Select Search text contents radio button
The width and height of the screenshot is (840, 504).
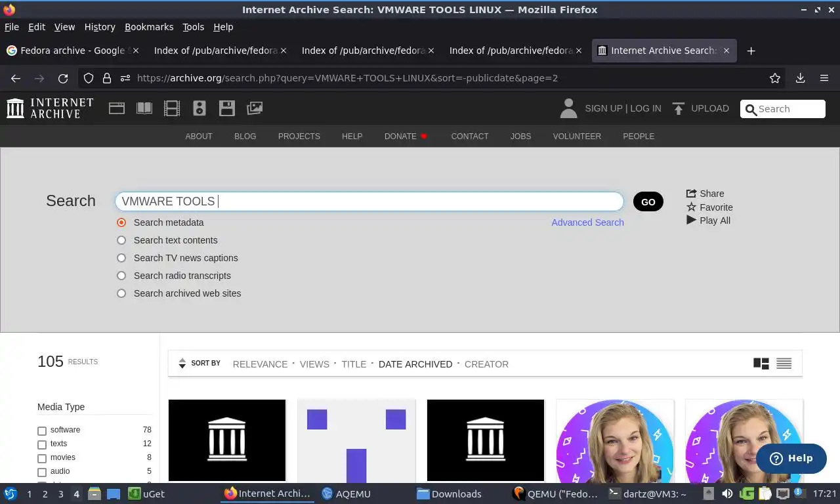click(x=121, y=240)
